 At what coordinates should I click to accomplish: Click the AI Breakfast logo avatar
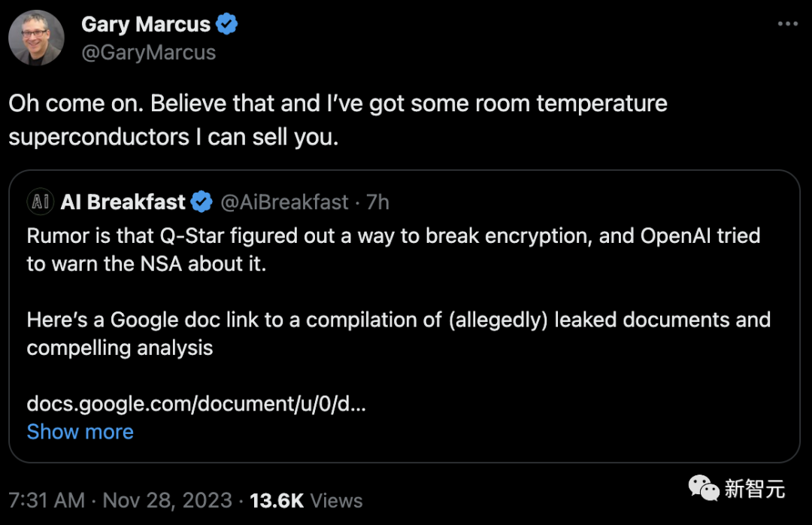click(x=39, y=202)
